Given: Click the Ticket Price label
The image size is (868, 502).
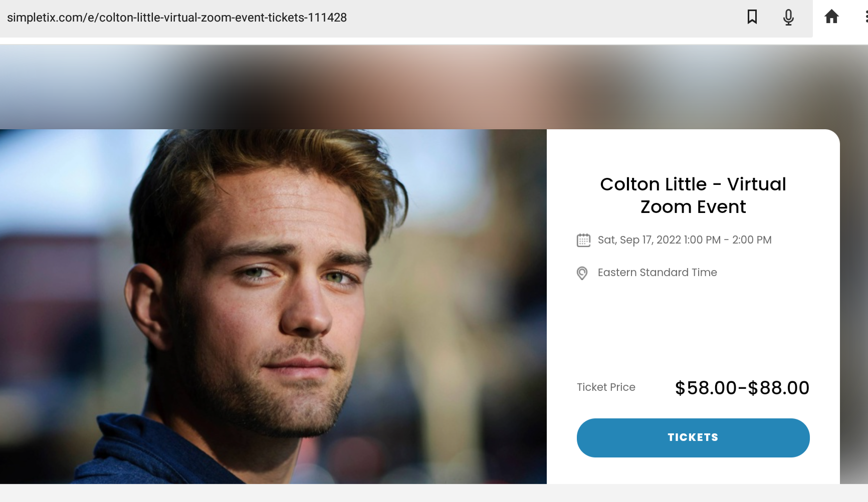Looking at the screenshot, I should click(x=606, y=387).
